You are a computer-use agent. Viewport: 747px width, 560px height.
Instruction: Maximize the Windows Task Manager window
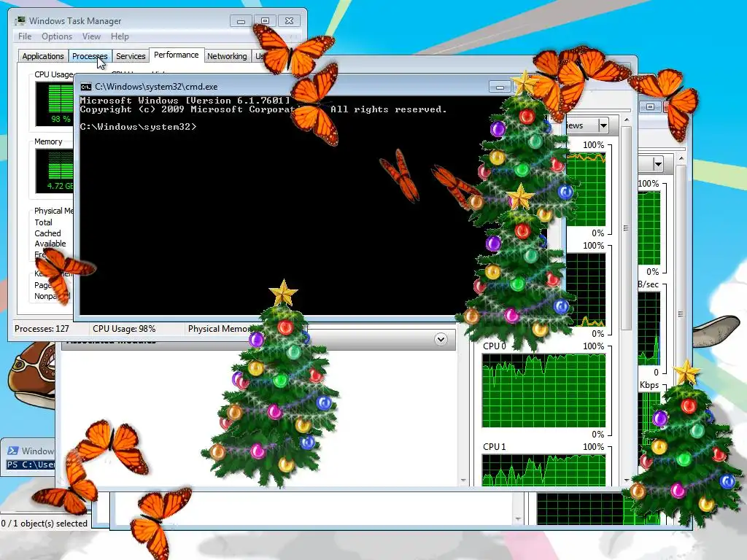265,21
